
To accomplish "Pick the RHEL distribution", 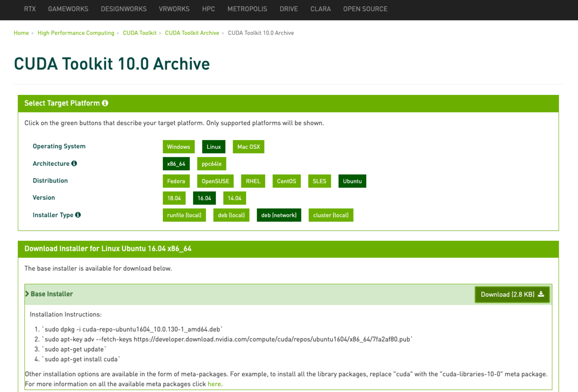I will [x=253, y=181].
